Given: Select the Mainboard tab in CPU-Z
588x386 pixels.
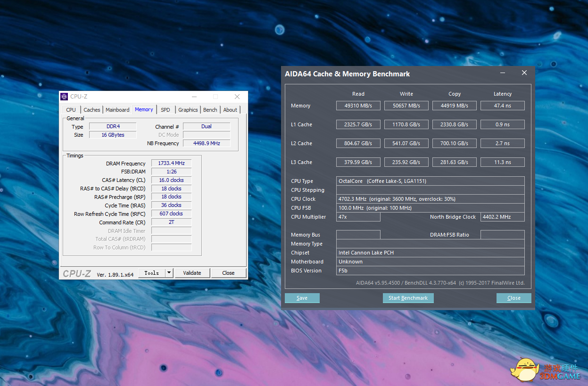Looking at the screenshot, I should pos(117,110).
